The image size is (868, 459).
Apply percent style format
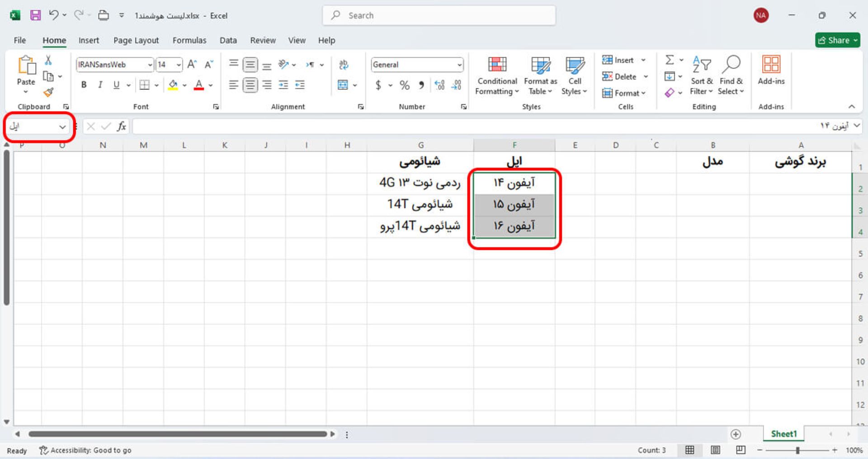pos(405,85)
